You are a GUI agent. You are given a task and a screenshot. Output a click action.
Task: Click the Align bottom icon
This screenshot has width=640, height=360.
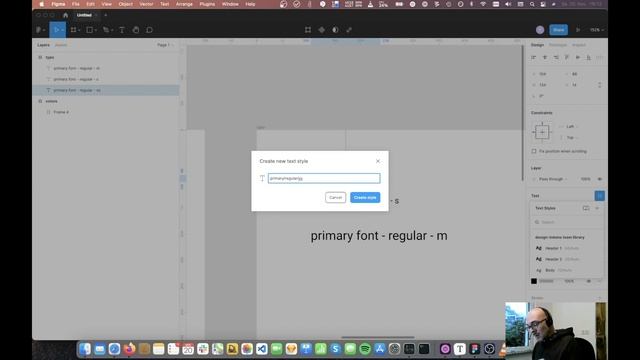point(589,58)
